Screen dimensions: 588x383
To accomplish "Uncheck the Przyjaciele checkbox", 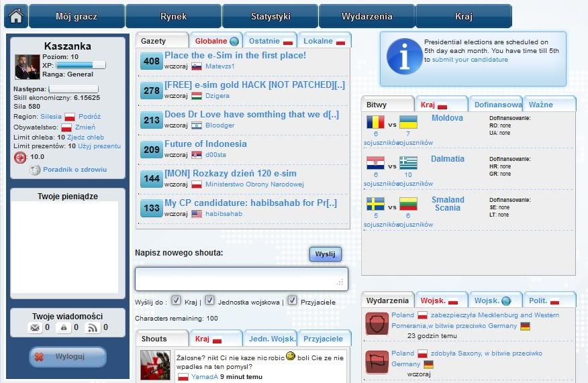I will point(292,300).
